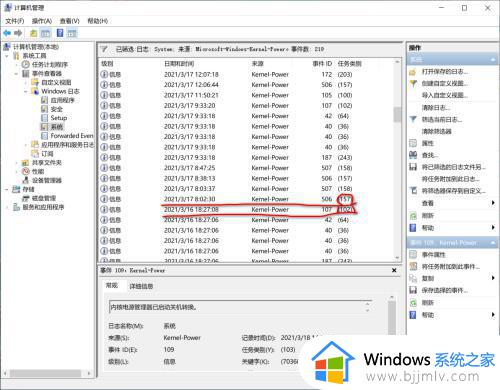500x390 pixels.
Task: Expand the 应用程序和服务日志 tree node
Action: coord(26,145)
